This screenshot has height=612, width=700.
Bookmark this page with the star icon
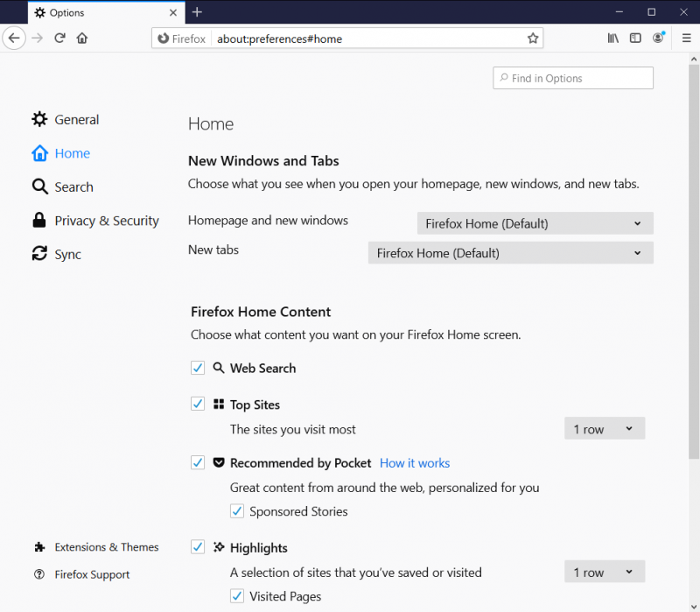click(x=533, y=39)
